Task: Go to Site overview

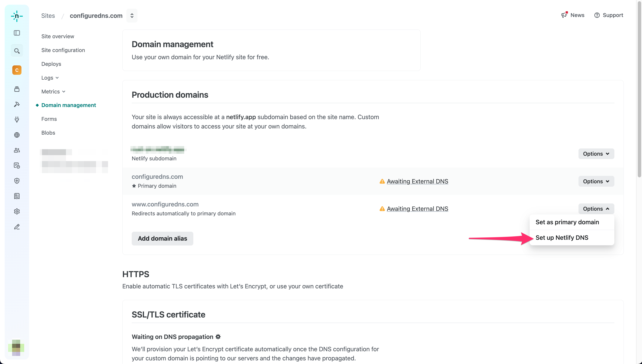Action: tap(58, 36)
